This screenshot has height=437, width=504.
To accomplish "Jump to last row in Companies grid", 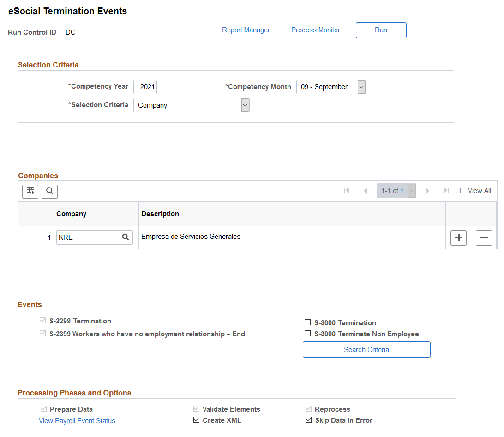I will (446, 190).
